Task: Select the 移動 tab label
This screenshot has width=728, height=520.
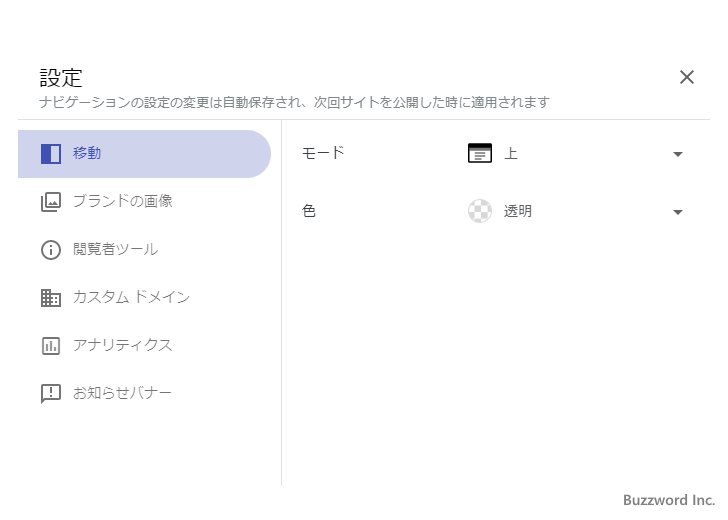Action: (x=87, y=154)
